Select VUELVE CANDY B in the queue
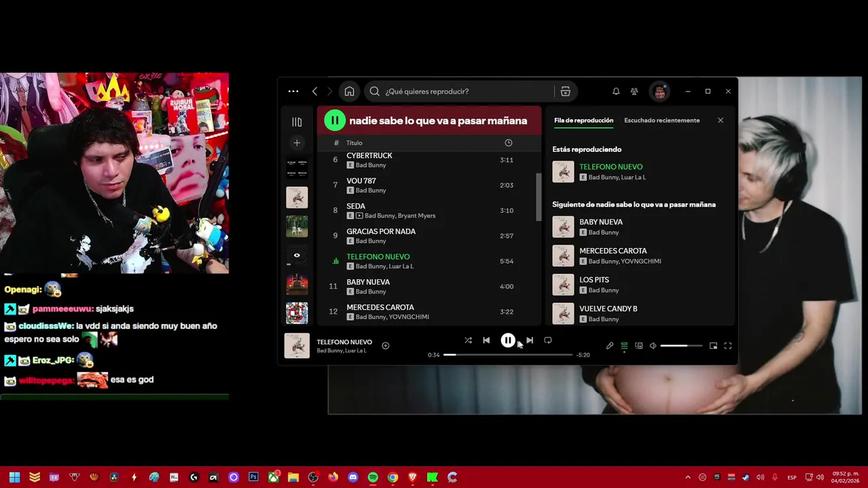The width and height of the screenshot is (868, 488). pyautogui.click(x=641, y=313)
